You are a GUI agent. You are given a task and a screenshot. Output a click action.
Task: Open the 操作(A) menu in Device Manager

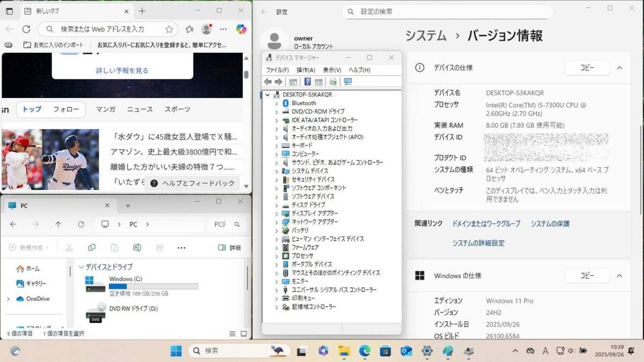point(305,70)
